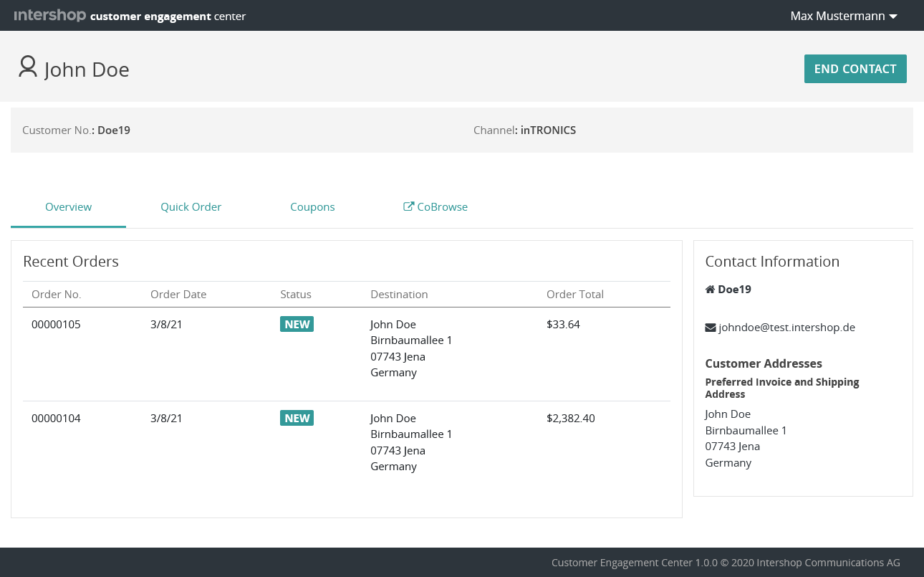The width and height of the screenshot is (924, 577).
Task: Click the envelope icon beside the email address
Action: pyautogui.click(x=711, y=328)
